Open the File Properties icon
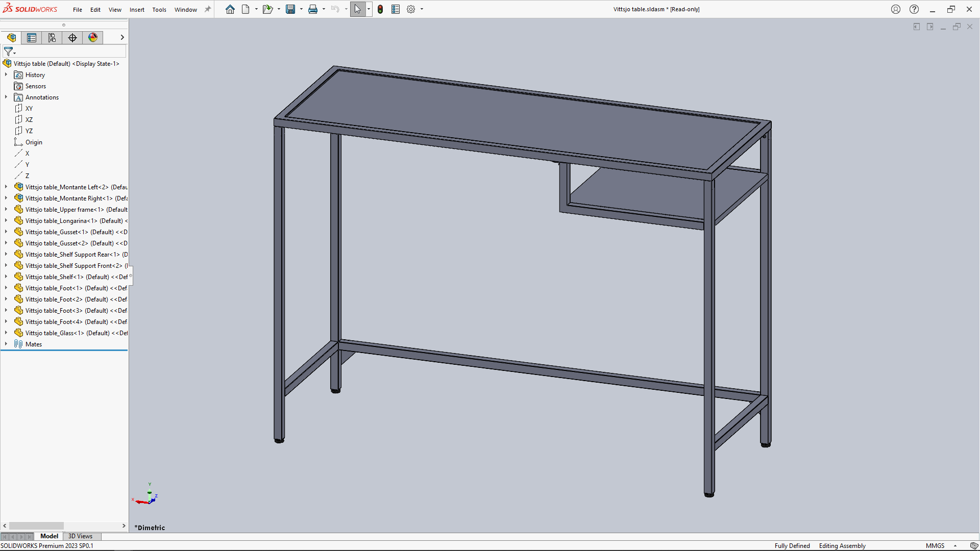 tap(396, 9)
